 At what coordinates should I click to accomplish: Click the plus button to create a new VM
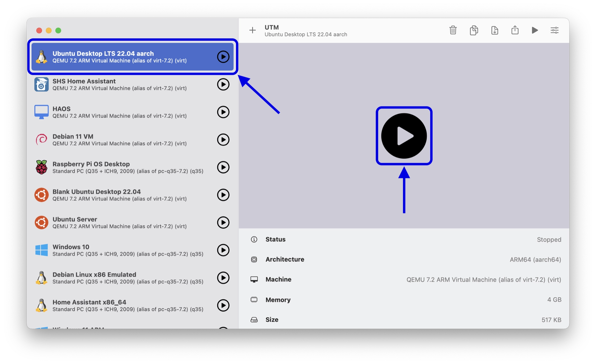252,30
